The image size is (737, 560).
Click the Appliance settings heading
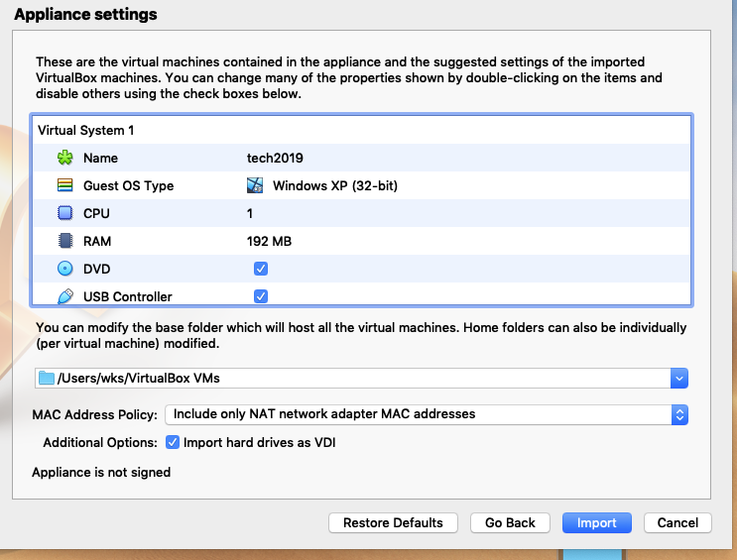[85, 14]
